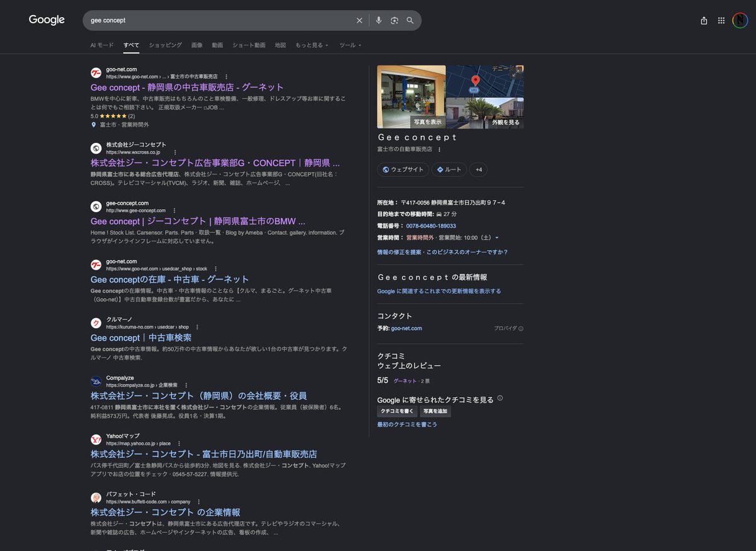Submit search with magnifier icon
756x551 pixels.
[x=410, y=20]
